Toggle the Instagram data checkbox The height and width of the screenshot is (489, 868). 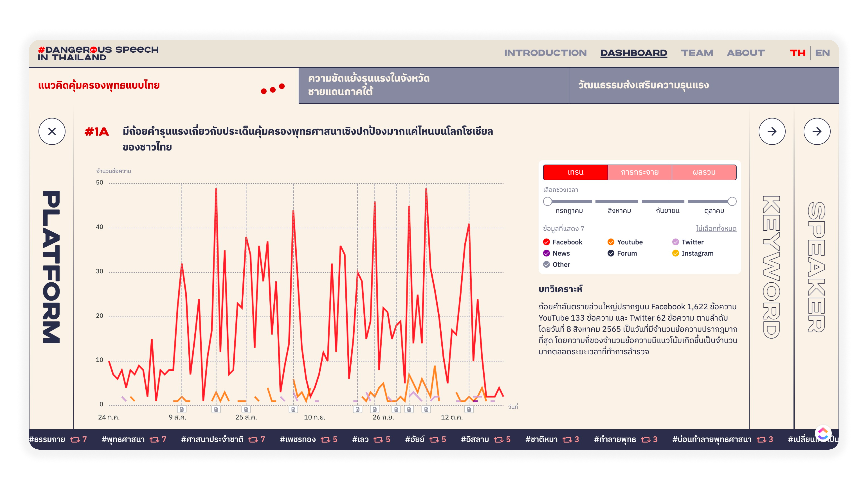[675, 253]
